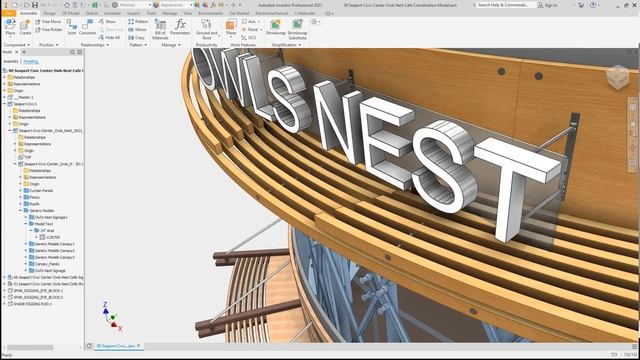This screenshot has height=360, width=640.
Task: Click the ViewCube in the viewport
Action: click(x=618, y=77)
